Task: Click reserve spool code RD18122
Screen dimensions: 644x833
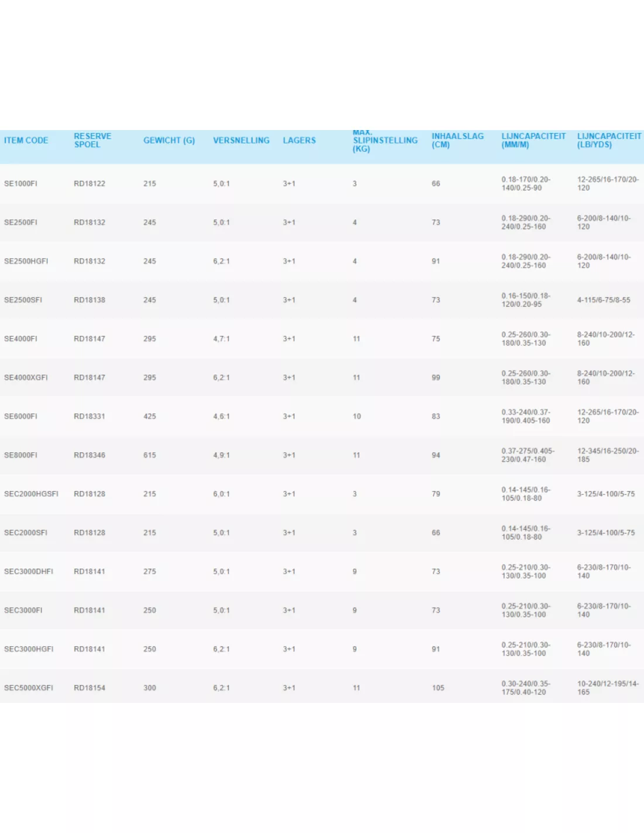Action: click(90, 184)
